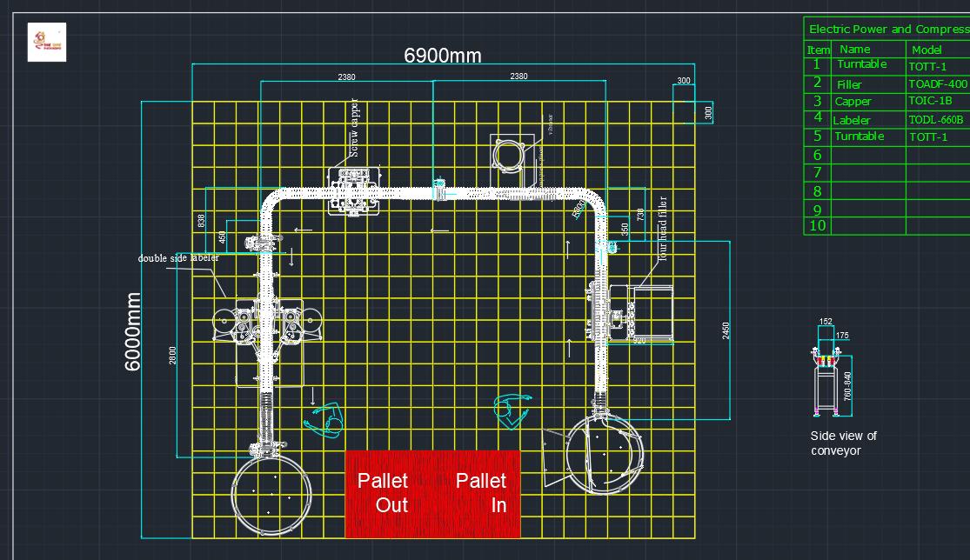970x560 pixels.
Task: Select the 'double side labeler' text label
Action: click(178, 258)
